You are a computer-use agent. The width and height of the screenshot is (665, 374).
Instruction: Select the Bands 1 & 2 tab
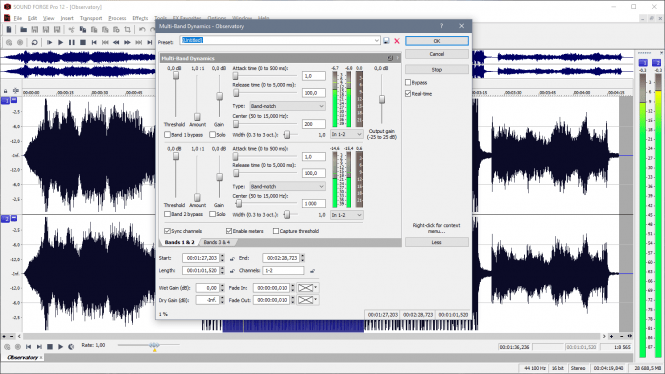pyautogui.click(x=179, y=242)
